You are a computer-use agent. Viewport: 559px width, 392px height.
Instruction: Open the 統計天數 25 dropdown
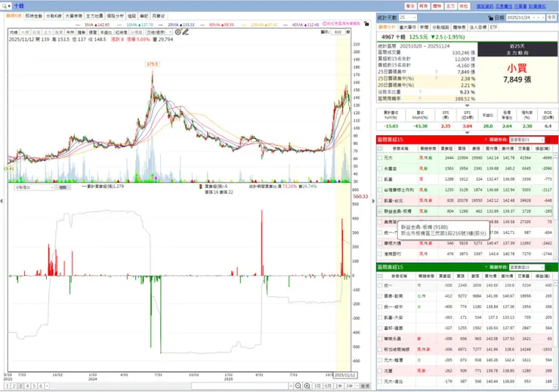coord(407,17)
